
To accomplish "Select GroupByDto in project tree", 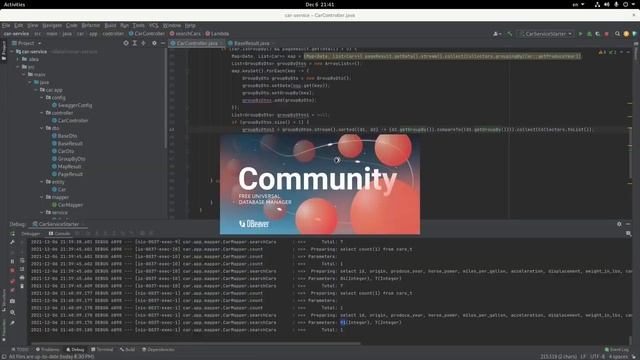I will pyautogui.click(x=69, y=159).
